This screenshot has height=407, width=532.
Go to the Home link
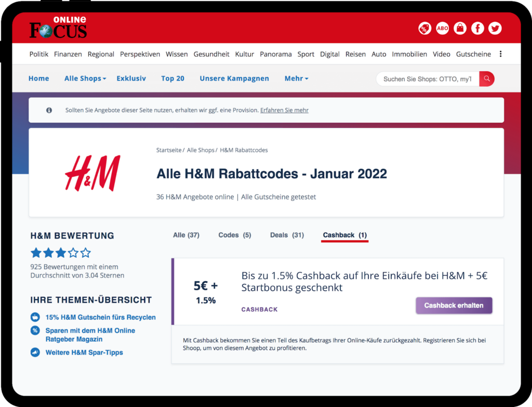tap(38, 78)
